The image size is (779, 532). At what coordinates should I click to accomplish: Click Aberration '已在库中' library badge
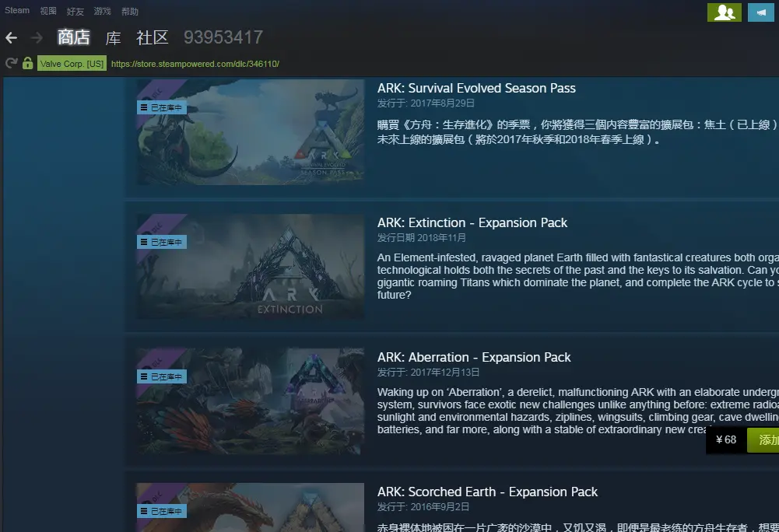tap(162, 376)
